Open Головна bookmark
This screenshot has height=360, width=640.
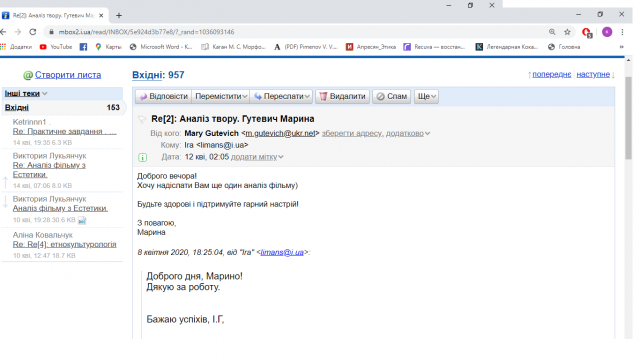pos(564,47)
